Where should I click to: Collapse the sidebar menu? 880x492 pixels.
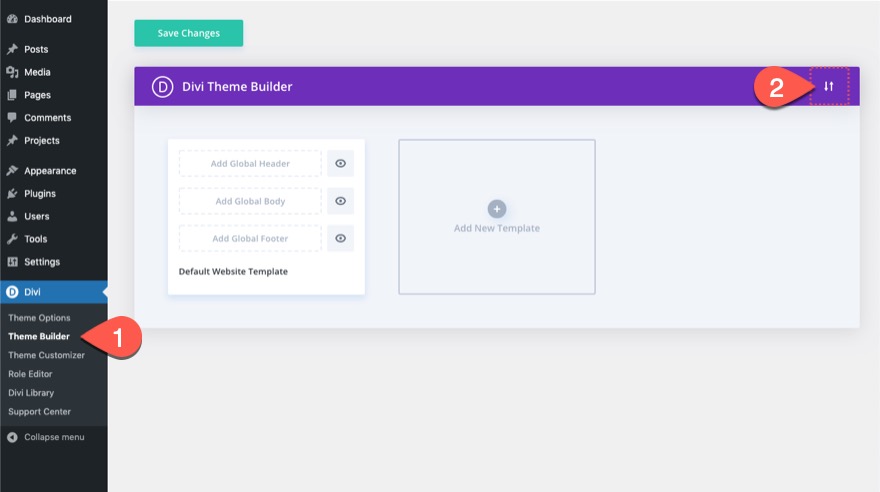(54, 437)
